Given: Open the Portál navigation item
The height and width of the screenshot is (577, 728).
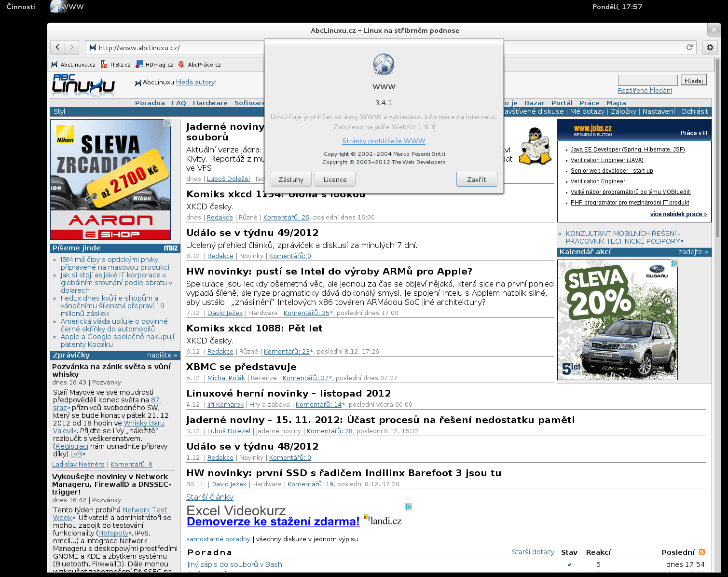Looking at the screenshot, I should [x=562, y=103].
